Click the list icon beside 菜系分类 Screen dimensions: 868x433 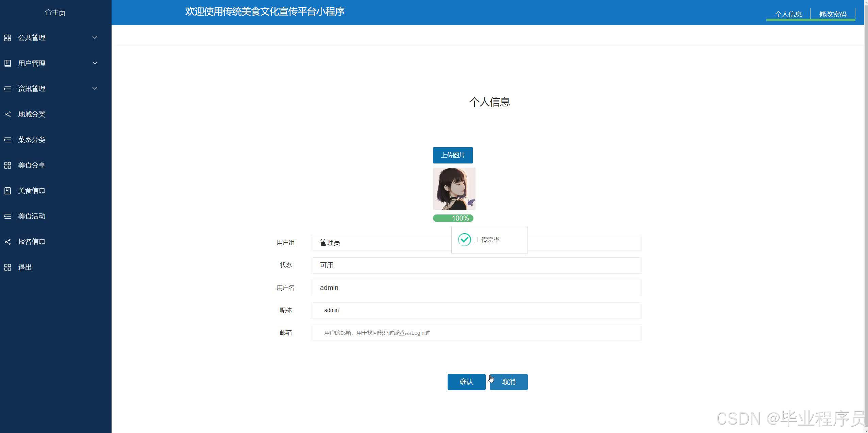click(7, 140)
